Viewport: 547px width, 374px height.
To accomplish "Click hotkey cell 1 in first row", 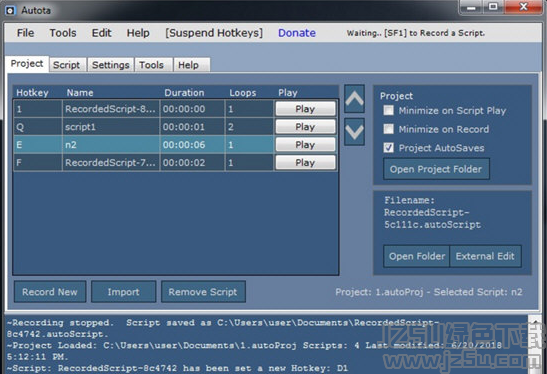I will [x=38, y=109].
